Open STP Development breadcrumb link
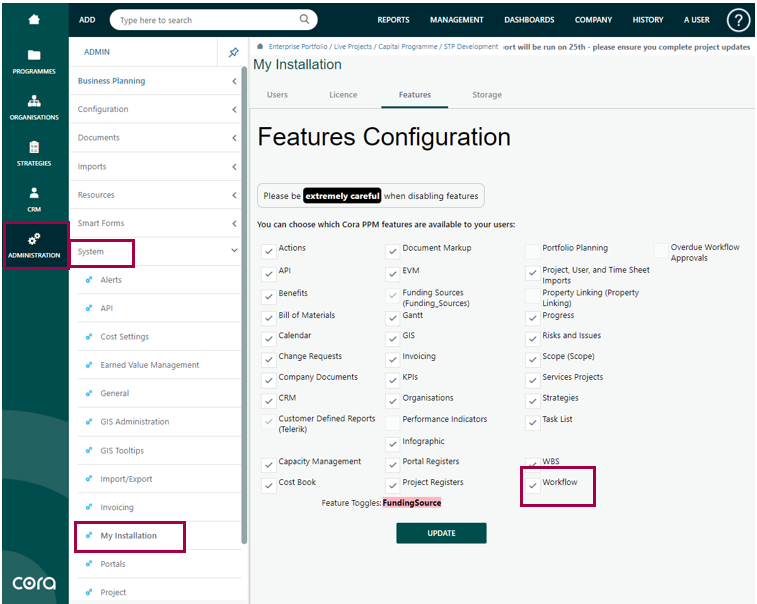 471,46
